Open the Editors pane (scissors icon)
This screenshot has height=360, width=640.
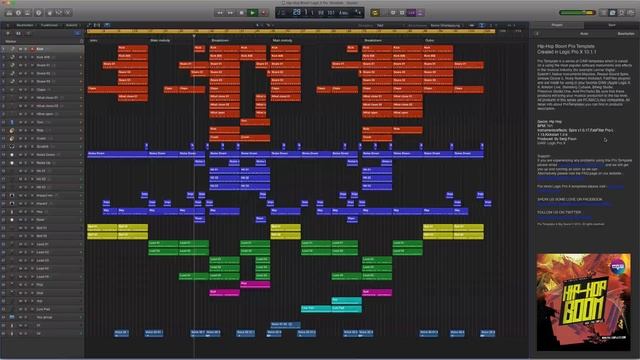pyautogui.click(x=68, y=13)
